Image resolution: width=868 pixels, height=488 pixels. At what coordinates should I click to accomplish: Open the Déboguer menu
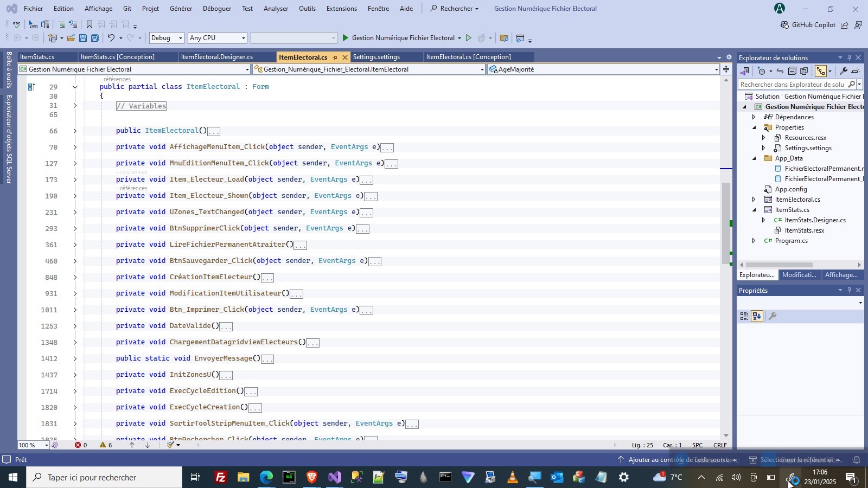click(x=217, y=9)
